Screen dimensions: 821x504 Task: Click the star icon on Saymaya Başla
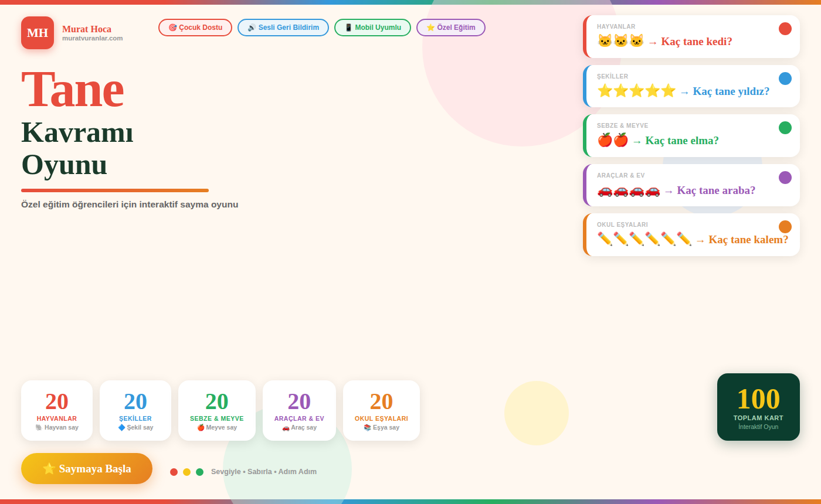[x=49, y=469]
